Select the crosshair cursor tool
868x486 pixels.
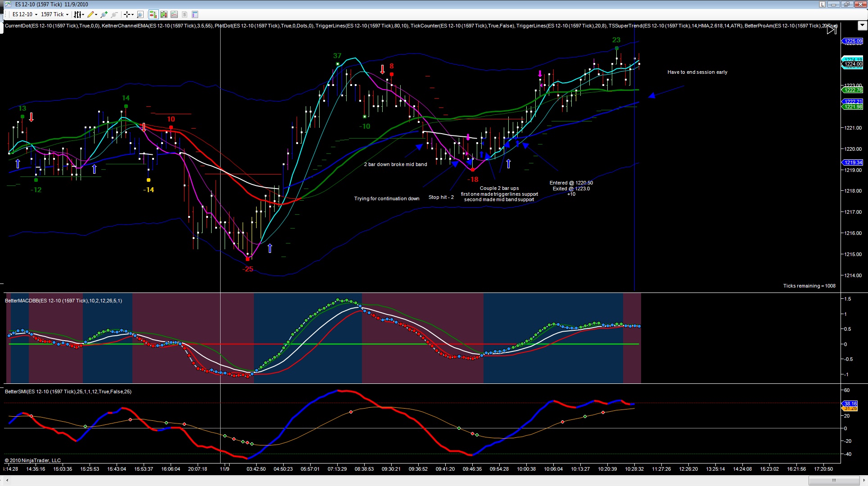click(x=127, y=14)
